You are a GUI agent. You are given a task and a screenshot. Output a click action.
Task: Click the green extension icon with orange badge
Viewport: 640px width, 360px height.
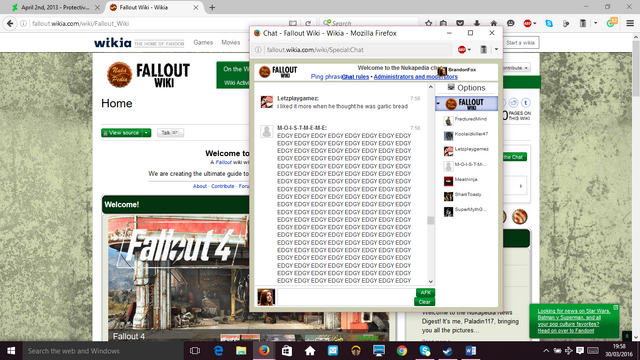(x=612, y=23)
